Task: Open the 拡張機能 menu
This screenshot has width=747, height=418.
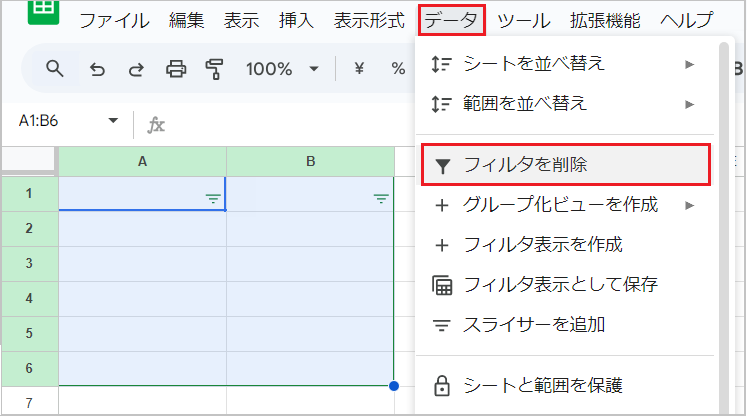Action: (605, 20)
